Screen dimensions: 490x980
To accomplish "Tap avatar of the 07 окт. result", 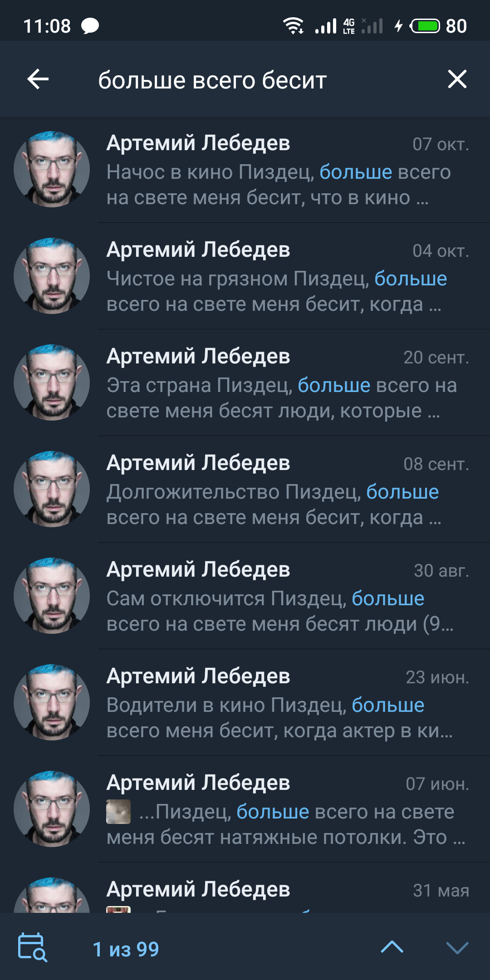I will [x=52, y=170].
